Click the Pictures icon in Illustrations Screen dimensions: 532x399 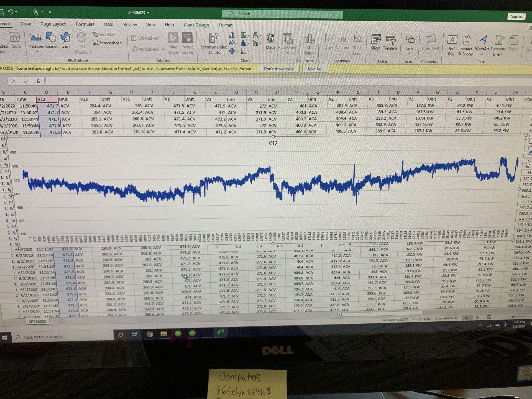[x=36, y=37]
